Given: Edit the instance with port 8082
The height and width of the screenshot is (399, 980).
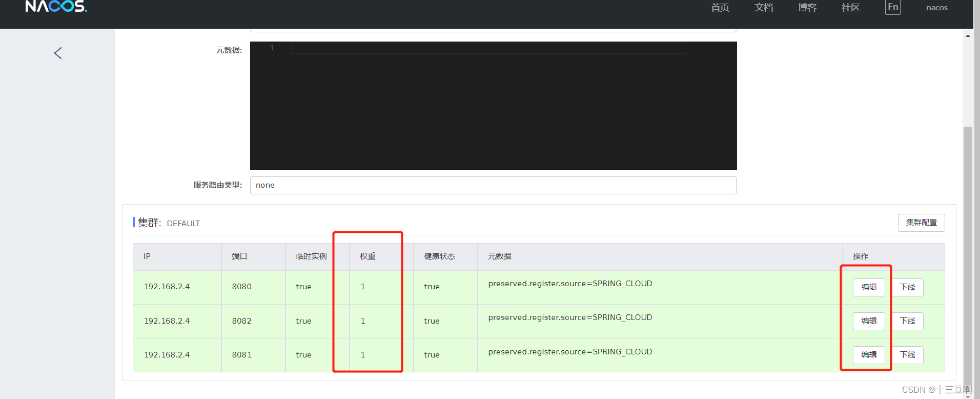Looking at the screenshot, I should [x=869, y=321].
